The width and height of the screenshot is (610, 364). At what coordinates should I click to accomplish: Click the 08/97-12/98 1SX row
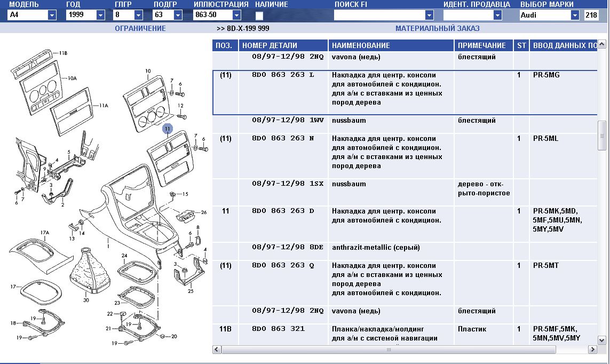click(x=405, y=192)
